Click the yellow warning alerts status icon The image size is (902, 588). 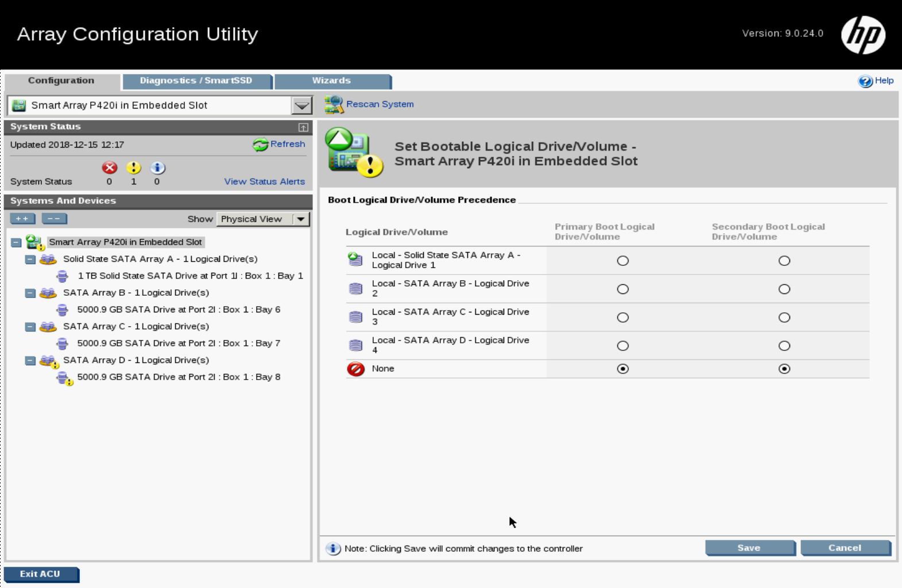click(133, 168)
